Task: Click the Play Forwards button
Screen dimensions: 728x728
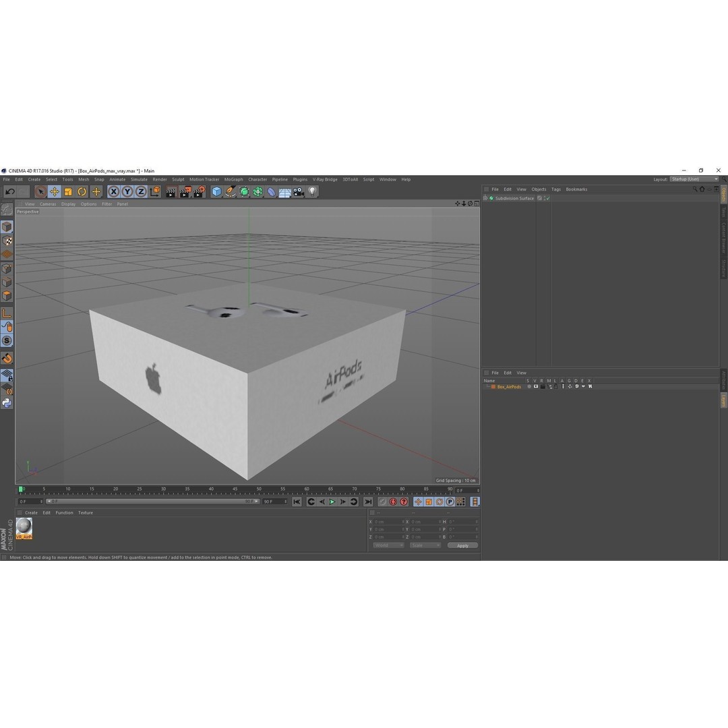Action: [332, 502]
